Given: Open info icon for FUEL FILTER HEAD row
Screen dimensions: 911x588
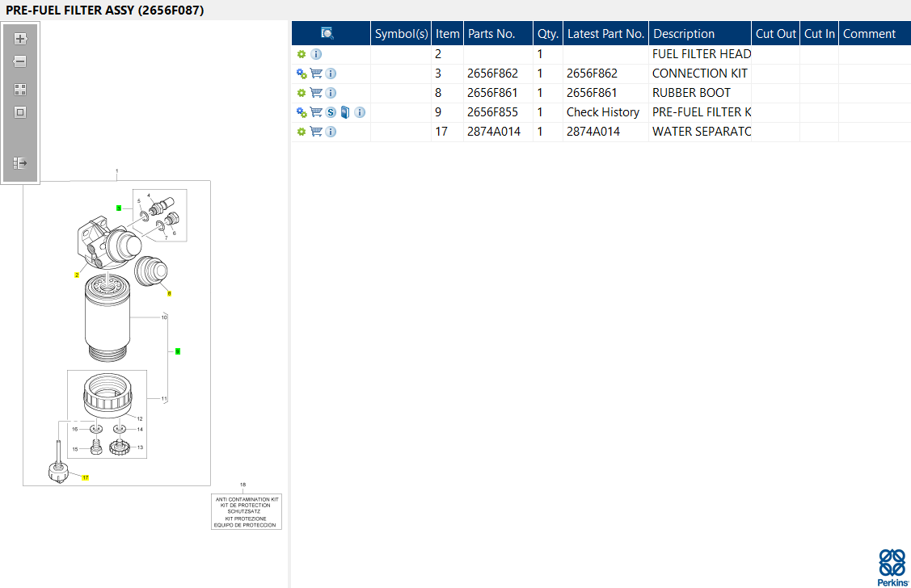Looking at the screenshot, I should (x=316, y=54).
